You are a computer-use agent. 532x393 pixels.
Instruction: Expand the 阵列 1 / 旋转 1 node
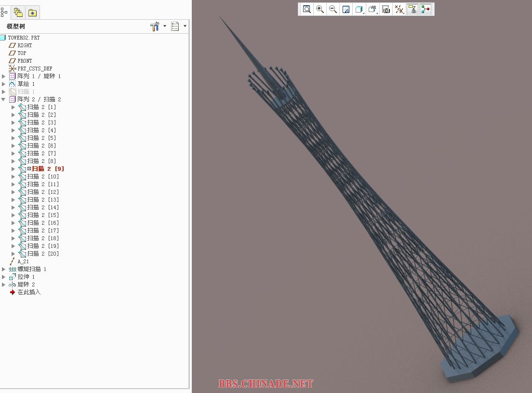point(3,76)
